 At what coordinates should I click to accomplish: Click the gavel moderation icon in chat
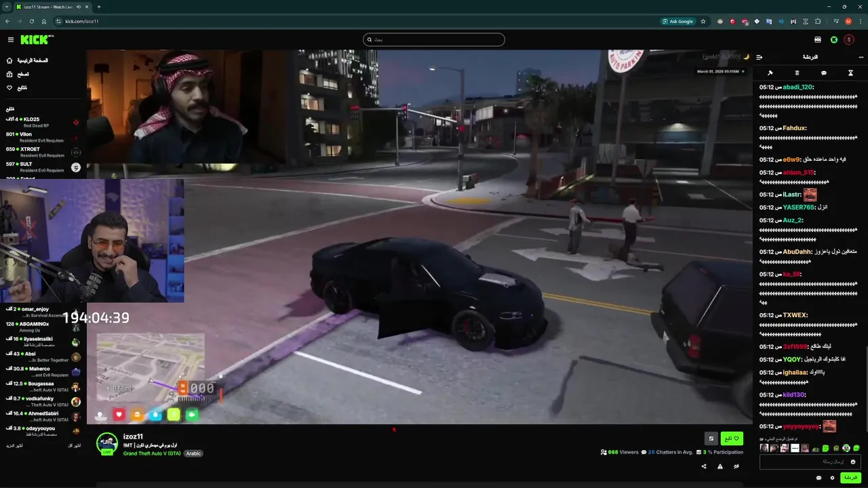(x=770, y=73)
